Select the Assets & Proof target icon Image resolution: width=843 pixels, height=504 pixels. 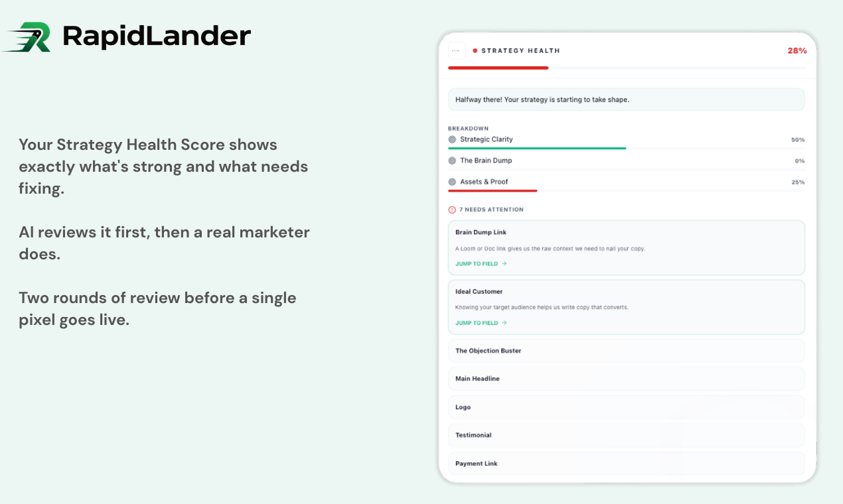point(453,182)
